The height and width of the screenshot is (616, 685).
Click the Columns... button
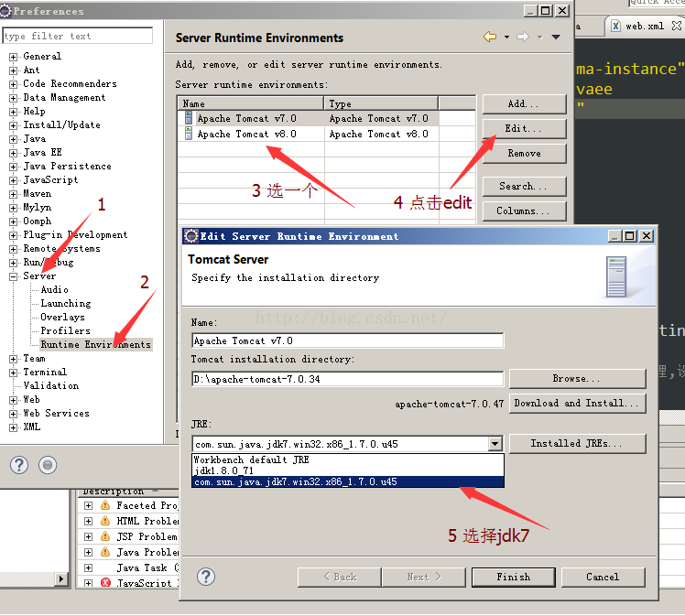524,211
